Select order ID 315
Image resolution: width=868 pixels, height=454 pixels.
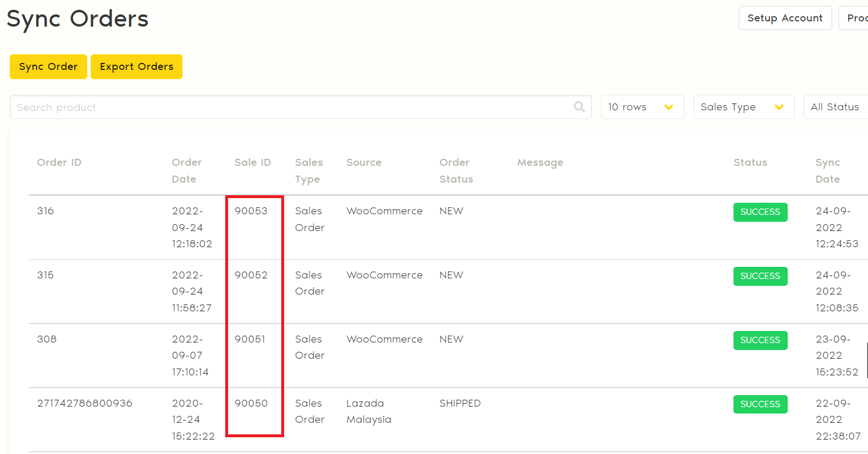(45, 275)
